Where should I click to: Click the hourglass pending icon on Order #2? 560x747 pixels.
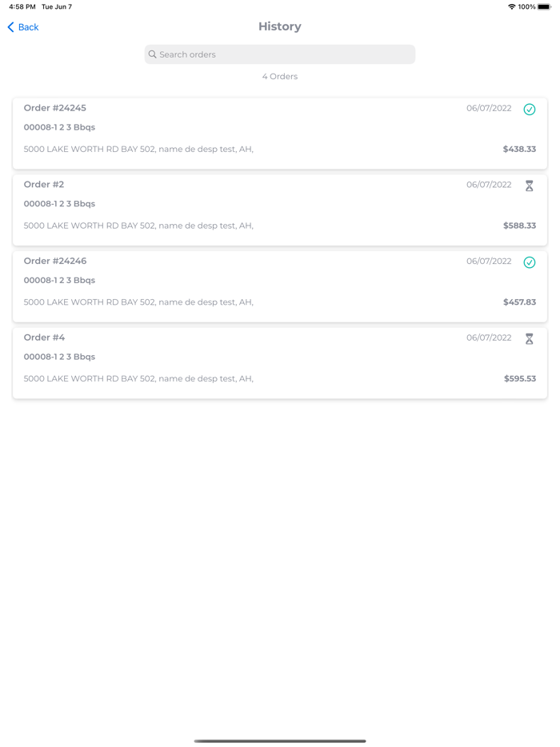[530, 186]
